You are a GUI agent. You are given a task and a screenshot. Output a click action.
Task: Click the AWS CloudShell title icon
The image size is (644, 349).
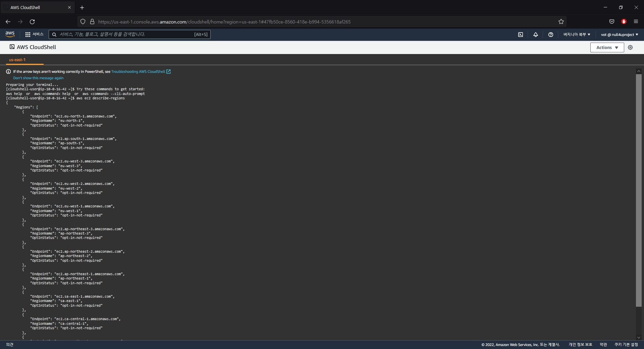tap(12, 47)
